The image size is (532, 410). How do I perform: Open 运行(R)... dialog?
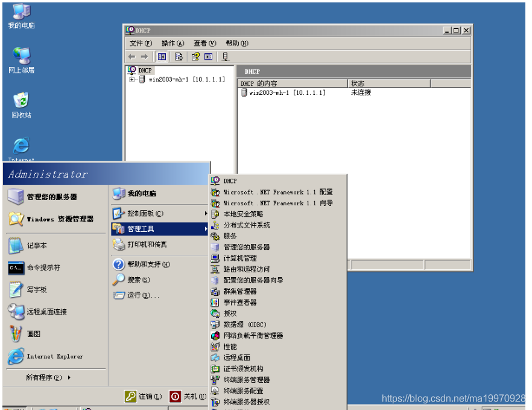tap(159, 295)
